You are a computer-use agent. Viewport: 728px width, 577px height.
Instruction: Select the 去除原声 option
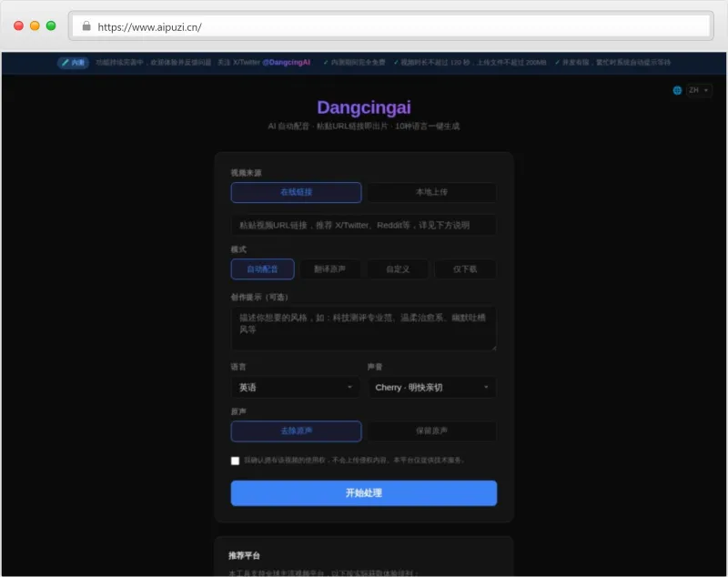click(295, 430)
